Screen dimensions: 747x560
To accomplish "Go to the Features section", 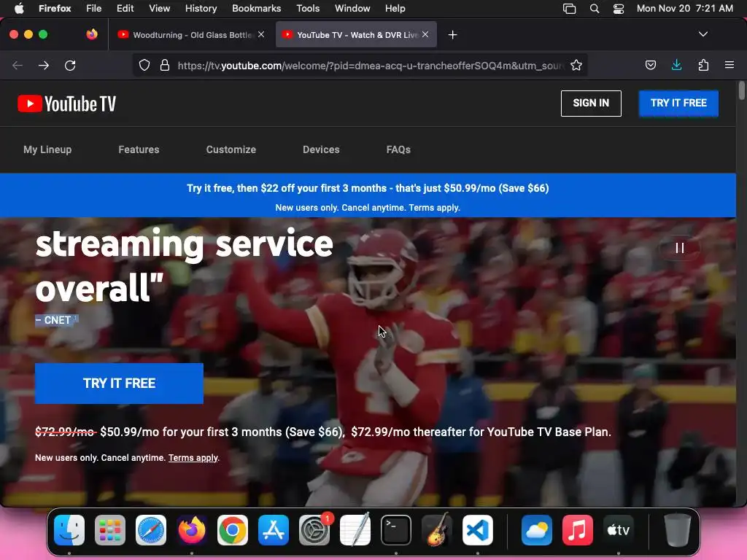I will click(x=139, y=149).
